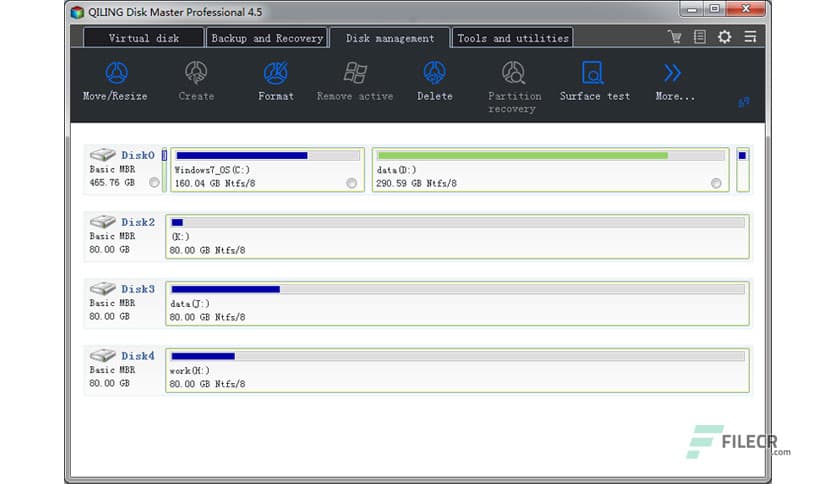Viewport: 836px width, 484px height.
Task: Click the Remove active icon
Action: coord(355,73)
